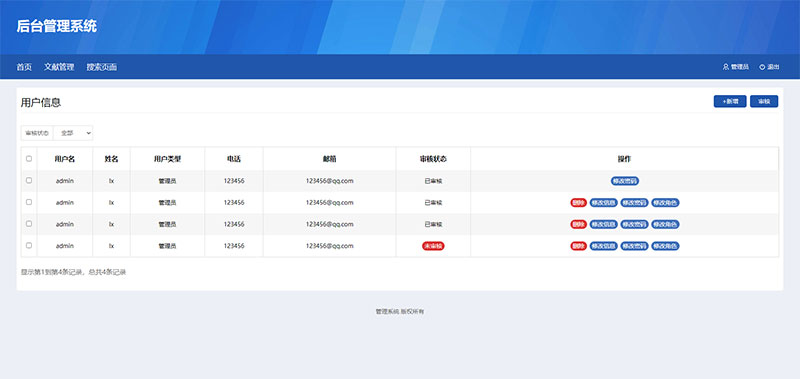Click 修改密码 in the row without a delete button

625,181
